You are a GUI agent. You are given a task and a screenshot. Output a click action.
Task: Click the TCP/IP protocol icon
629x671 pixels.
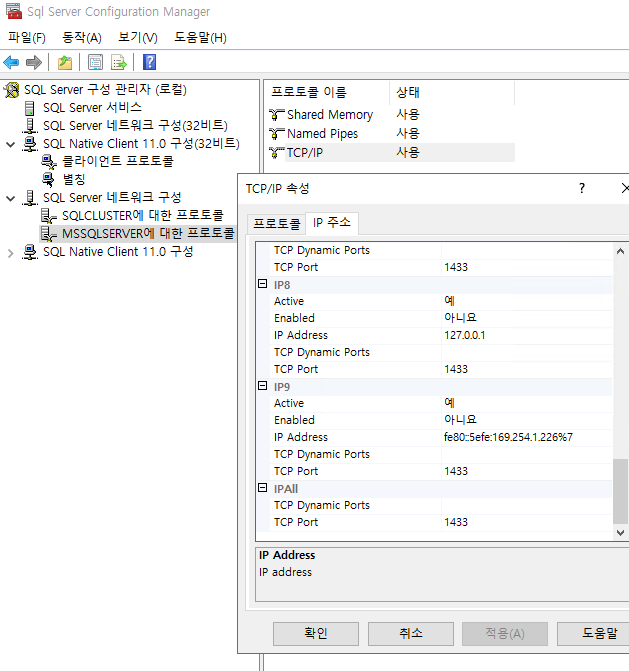pos(276,152)
